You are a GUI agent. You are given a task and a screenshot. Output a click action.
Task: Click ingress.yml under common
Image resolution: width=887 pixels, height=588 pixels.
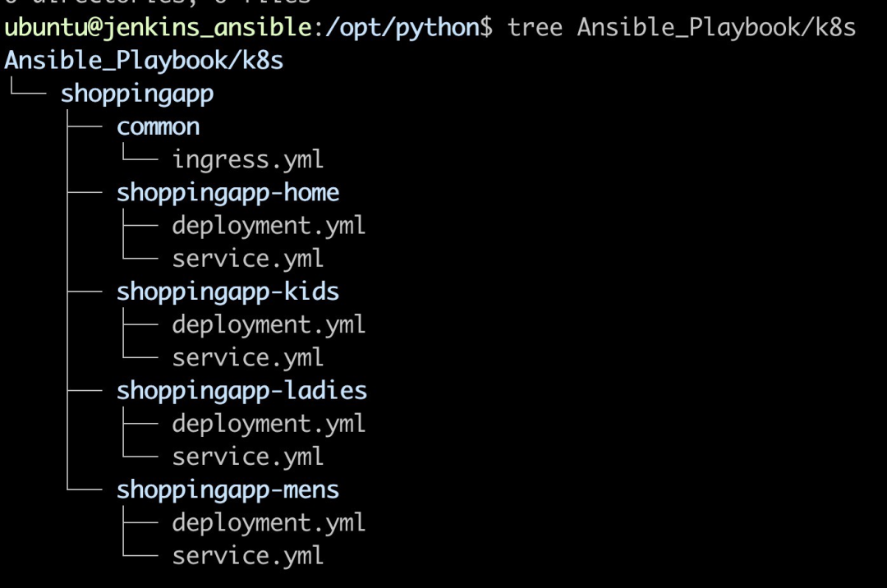pos(248,160)
